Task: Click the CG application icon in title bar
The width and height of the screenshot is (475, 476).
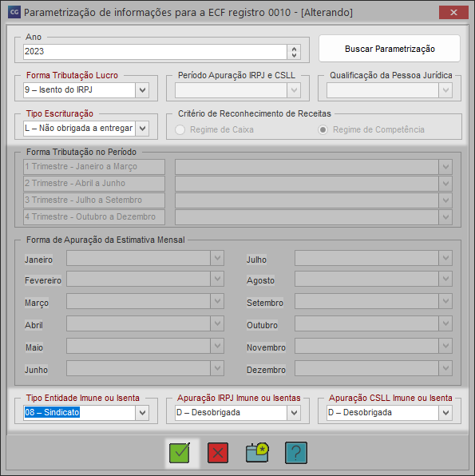Action: pyautogui.click(x=14, y=13)
